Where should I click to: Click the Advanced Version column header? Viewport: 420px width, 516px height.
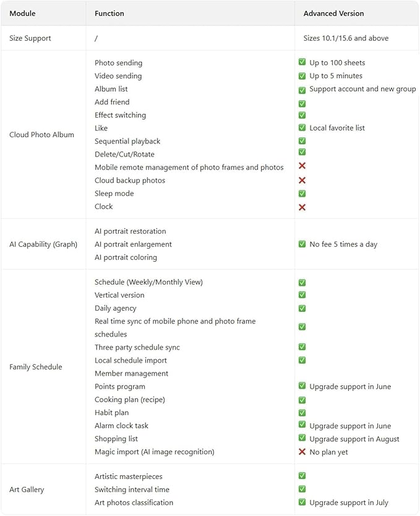tap(333, 14)
